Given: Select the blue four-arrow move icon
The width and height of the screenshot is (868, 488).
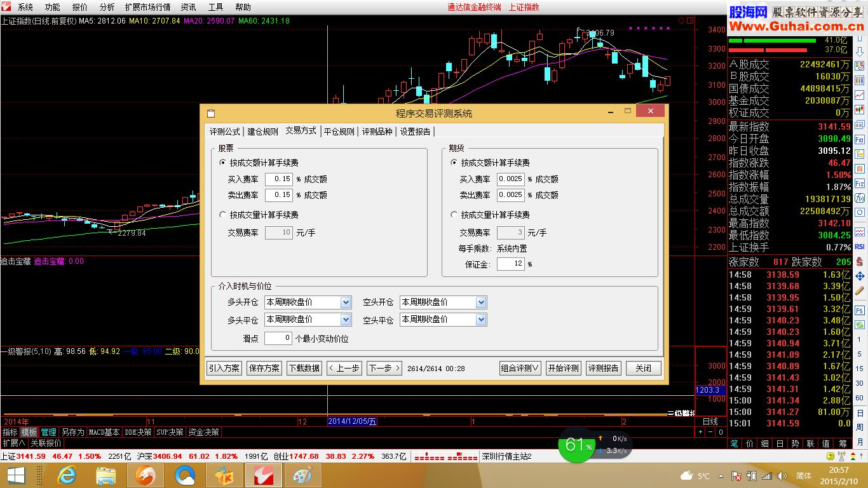Looking at the screenshot, I should pyautogui.click(x=860, y=276).
